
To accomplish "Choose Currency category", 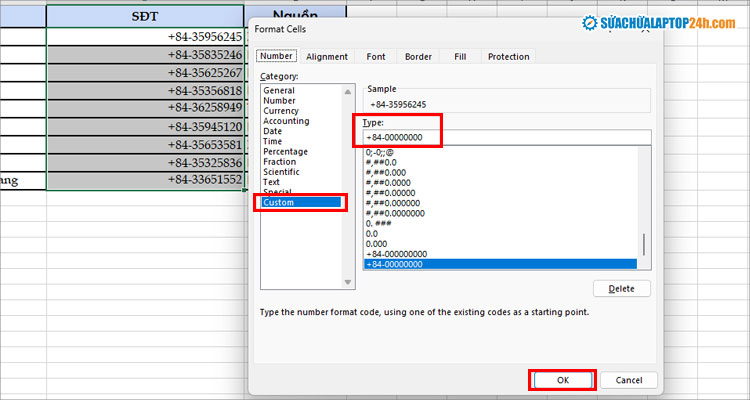I will click(281, 111).
